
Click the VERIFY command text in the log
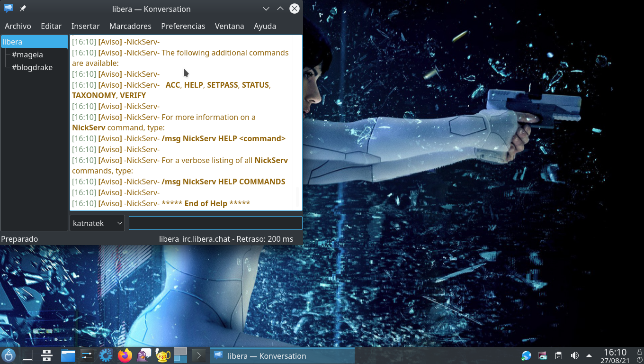tap(133, 95)
